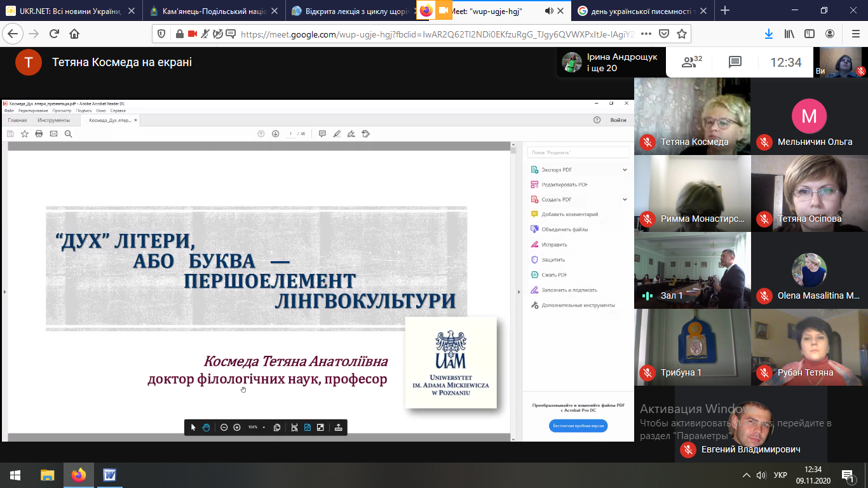868x488 pixels.
Task: Open a new browser tab
Action: click(725, 11)
